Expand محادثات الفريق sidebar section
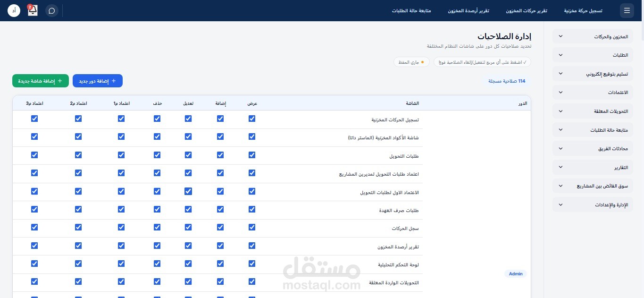The image size is (644, 298). point(592,148)
